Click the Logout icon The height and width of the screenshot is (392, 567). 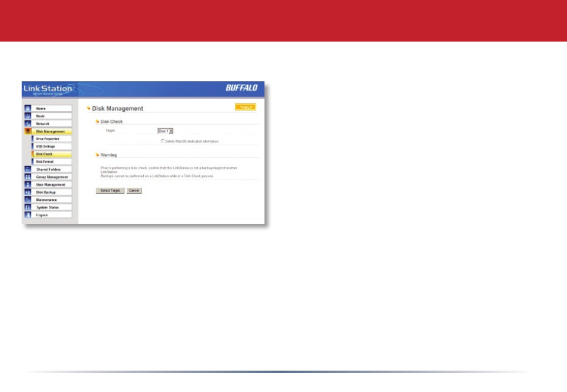click(27, 214)
